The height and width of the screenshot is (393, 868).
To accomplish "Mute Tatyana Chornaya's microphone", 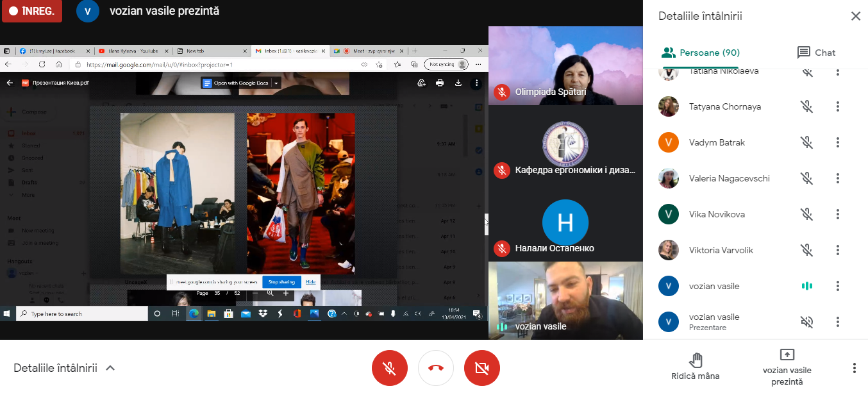I will 807,107.
